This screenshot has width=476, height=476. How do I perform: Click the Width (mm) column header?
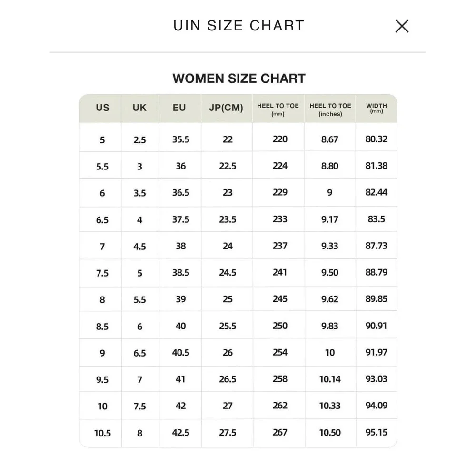coord(377,108)
